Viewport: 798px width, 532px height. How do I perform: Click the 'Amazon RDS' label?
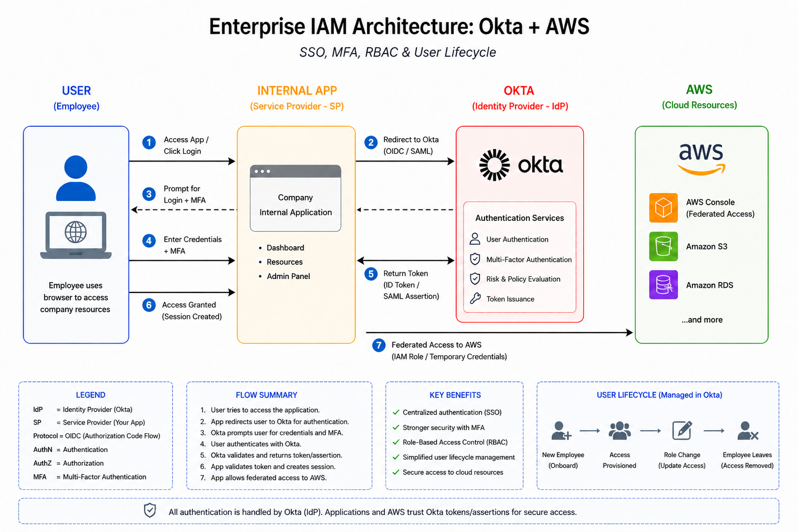click(x=710, y=285)
